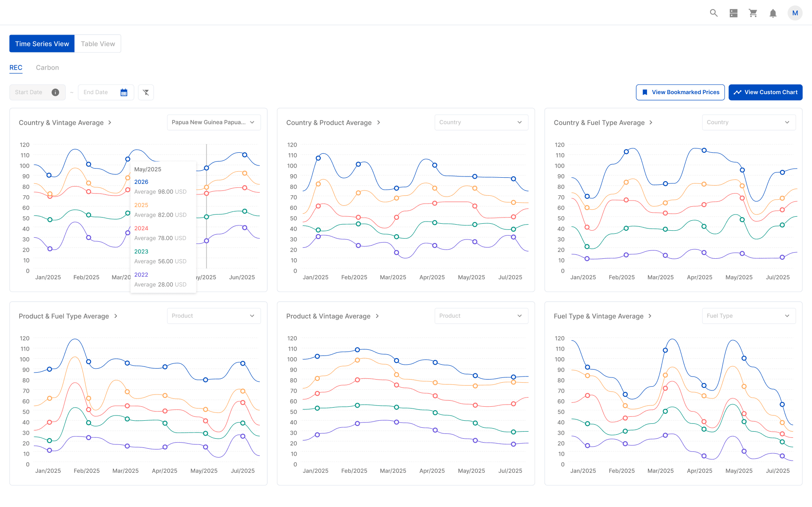Image resolution: width=812 pixels, height=507 pixels.
Task: Click the info icon in Start Date field
Action: pos(55,92)
